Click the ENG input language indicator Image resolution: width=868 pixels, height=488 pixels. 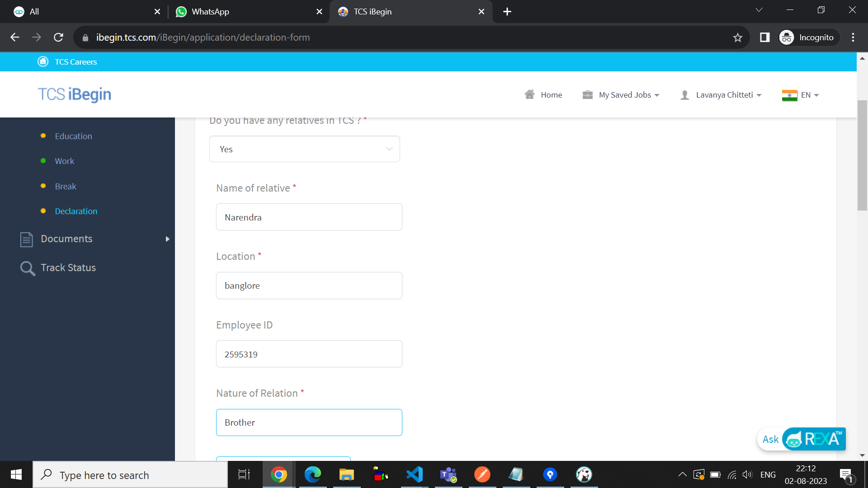tap(768, 474)
